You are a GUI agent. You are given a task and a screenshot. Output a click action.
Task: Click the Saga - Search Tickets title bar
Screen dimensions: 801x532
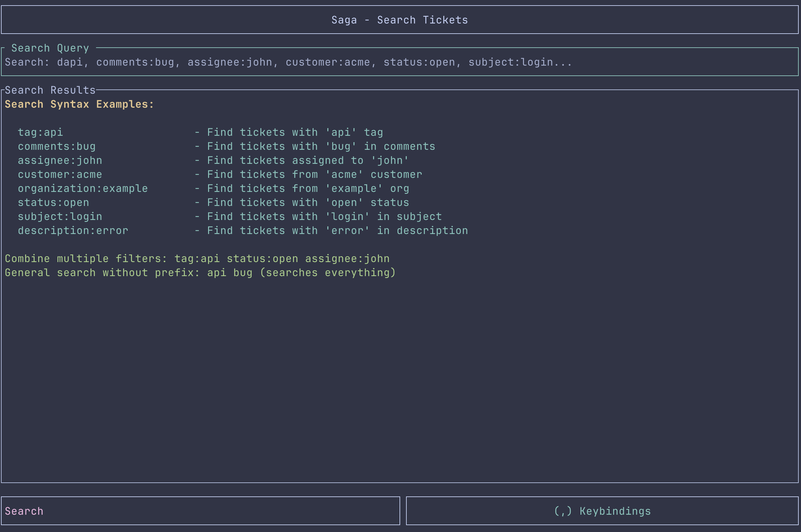click(x=400, y=19)
